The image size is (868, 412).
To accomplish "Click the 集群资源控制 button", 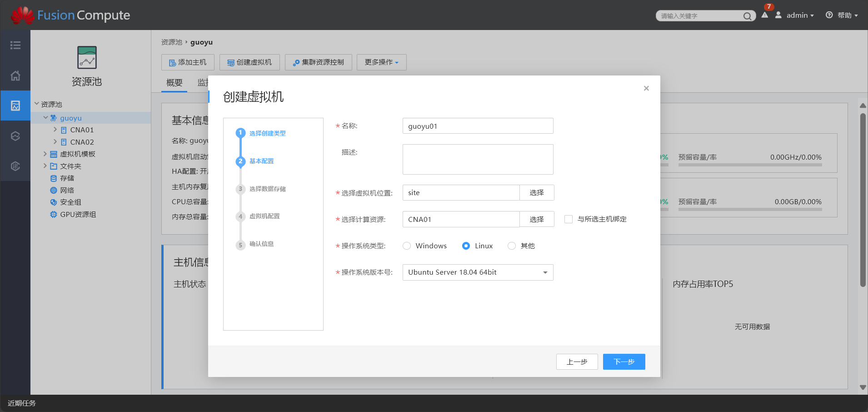I will click(319, 62).
